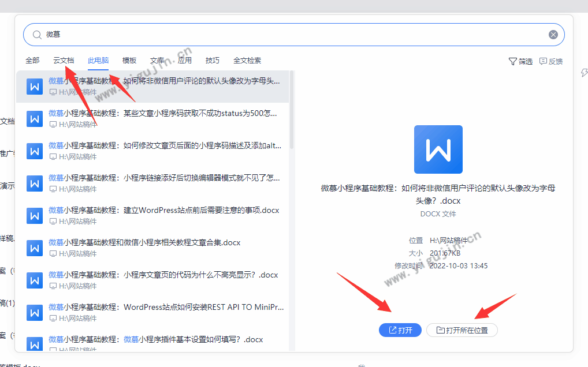This screenshot has height=367, width=588.
Task: Click the feedback speech bubble icon
Action: (543, 61)
